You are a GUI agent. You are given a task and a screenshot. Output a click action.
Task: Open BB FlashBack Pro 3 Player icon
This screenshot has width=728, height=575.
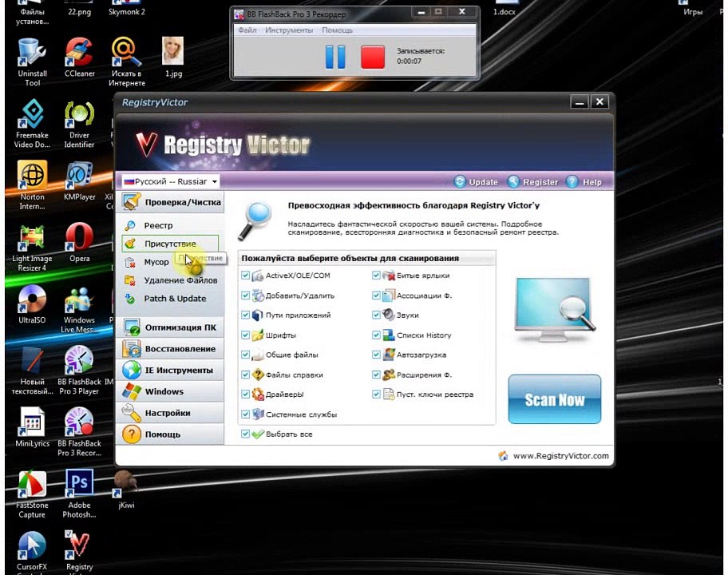(x=78, y=371)
